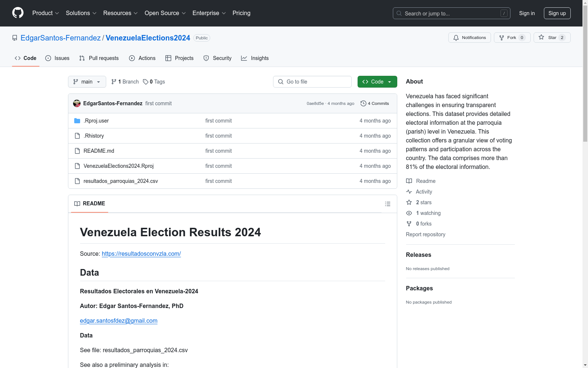
Task: Select the README tab in the file viewer
Action: pos(90,204)
